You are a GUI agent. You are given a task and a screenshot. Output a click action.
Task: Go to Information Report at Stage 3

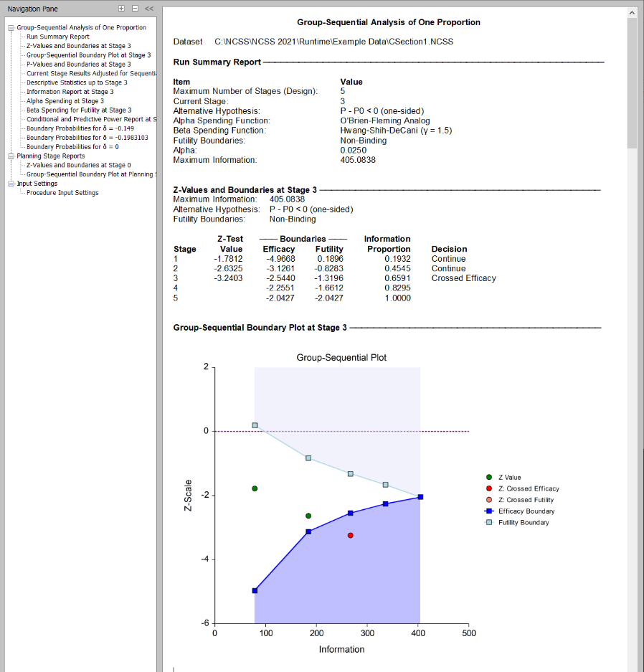coord(70,92)
